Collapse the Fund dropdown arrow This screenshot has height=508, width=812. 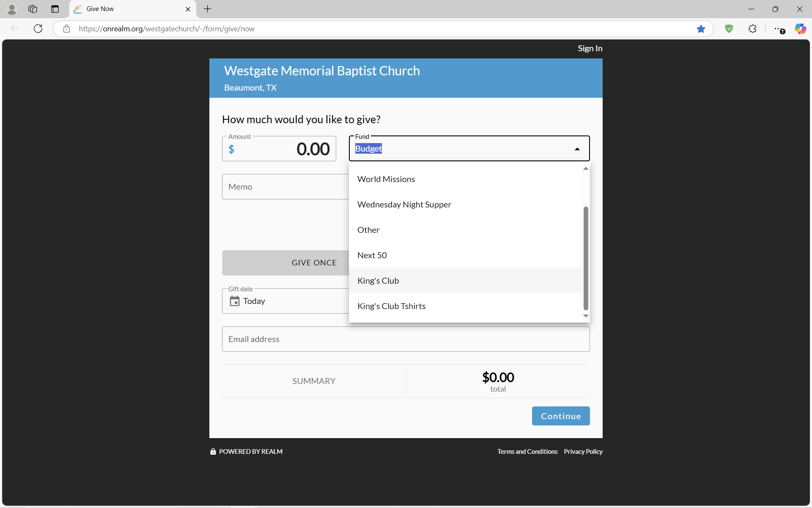click(x=577, y=149)
